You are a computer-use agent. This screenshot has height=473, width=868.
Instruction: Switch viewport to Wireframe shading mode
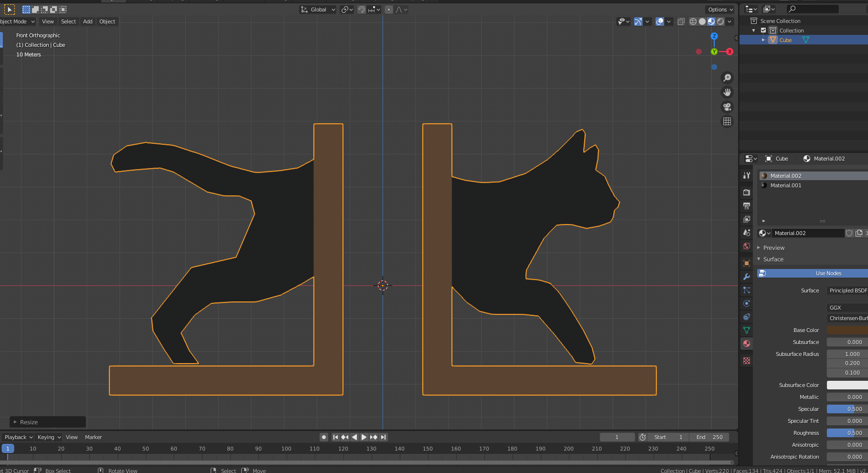pos(693,21)
